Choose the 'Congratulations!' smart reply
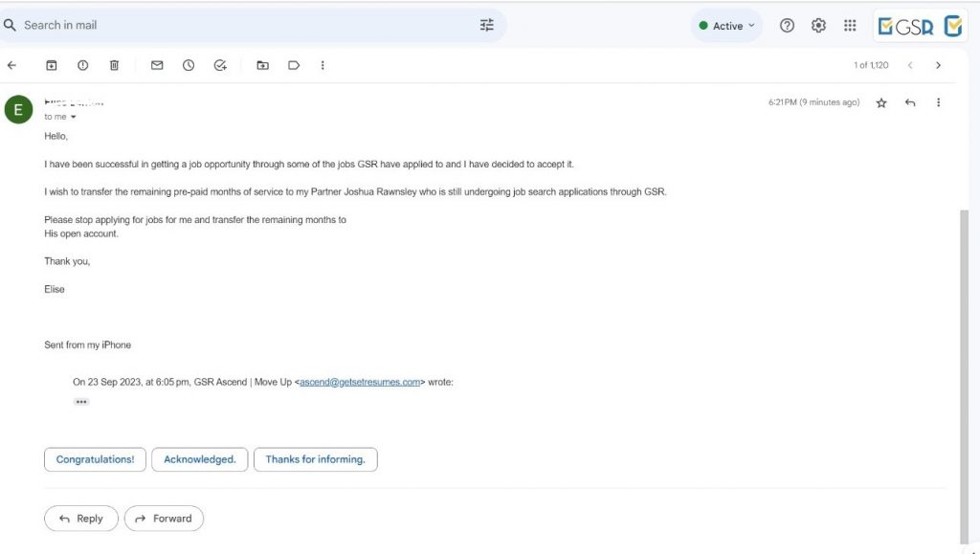 pos(95,459)
